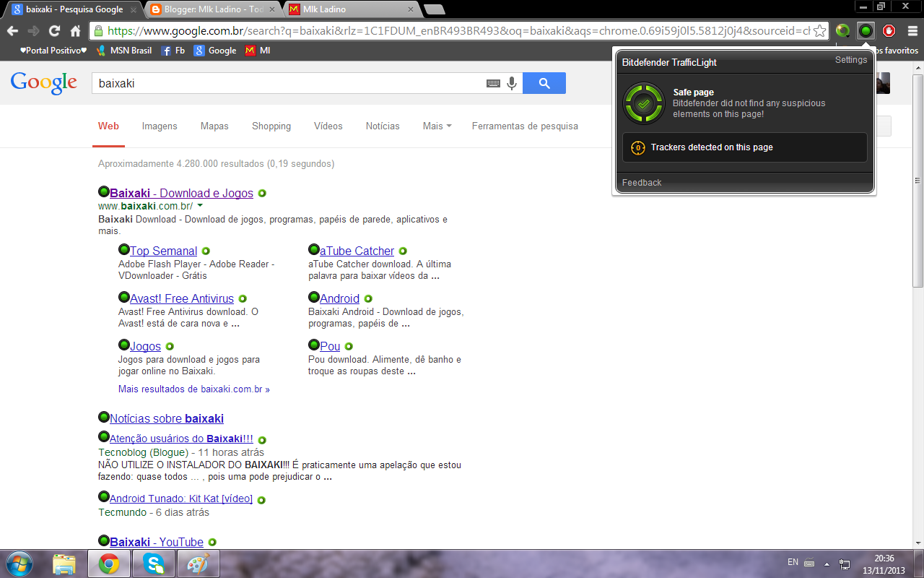
Task: Click the blue Google search button
Action: coord(544,83)
